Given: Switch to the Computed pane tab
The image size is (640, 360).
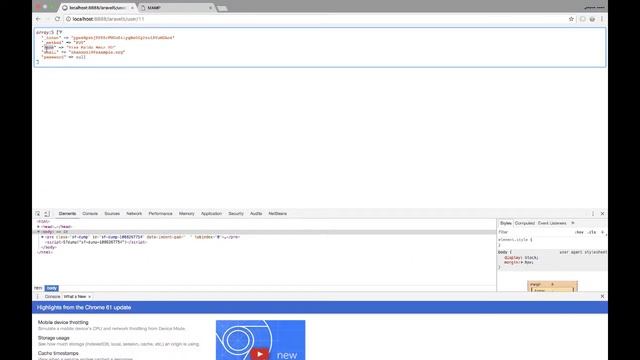Looking at the screenshot, I should [x=524, y=223].
